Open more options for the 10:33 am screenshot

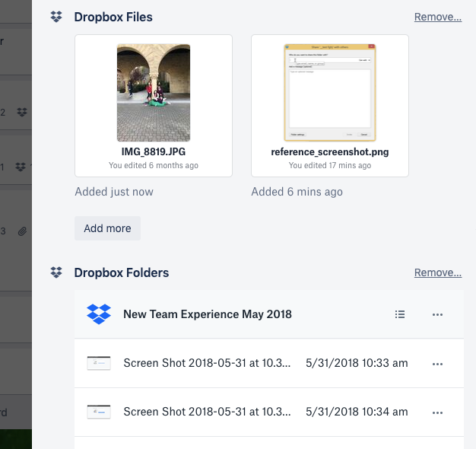click(437, 364)
